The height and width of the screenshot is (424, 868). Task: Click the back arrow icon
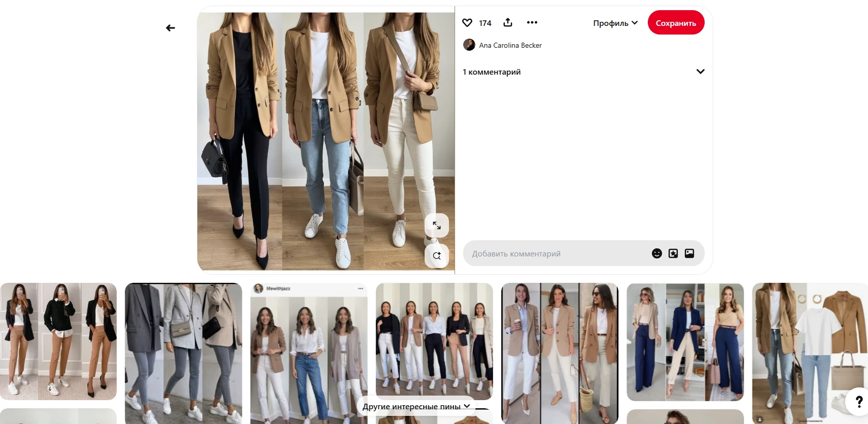pos(170,28)
